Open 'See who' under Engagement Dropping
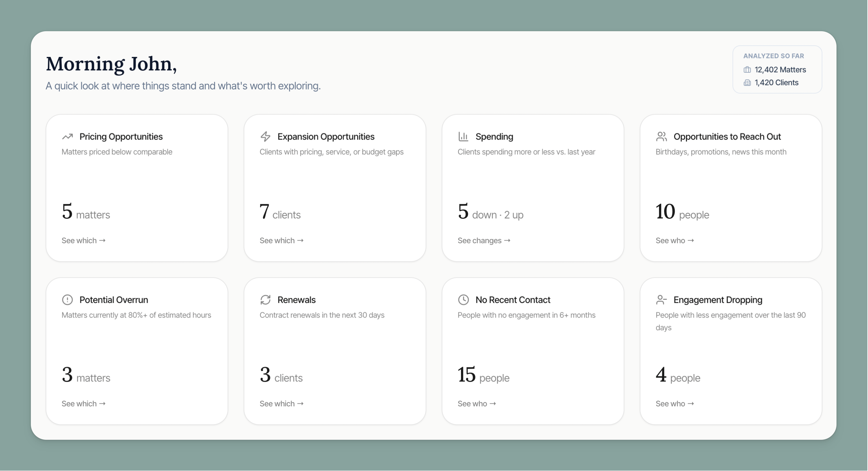Image resolution: width=868 pixels, height=471 pixels. [674, 403]
